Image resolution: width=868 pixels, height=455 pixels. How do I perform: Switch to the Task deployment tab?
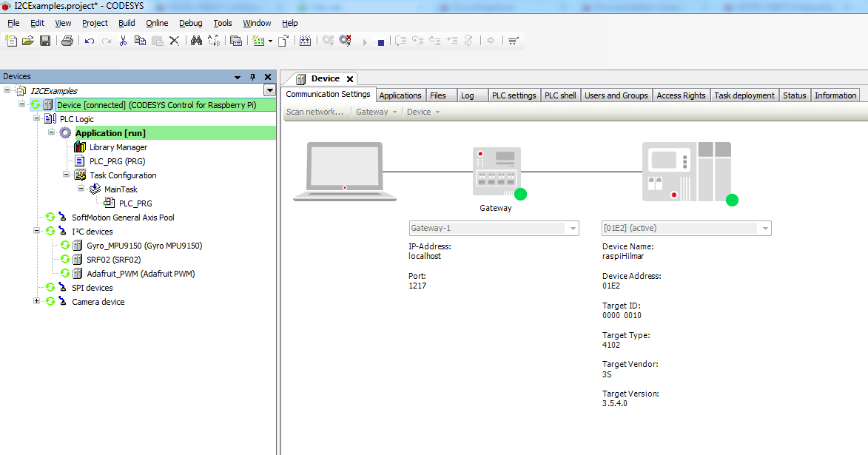click(744, 95)
